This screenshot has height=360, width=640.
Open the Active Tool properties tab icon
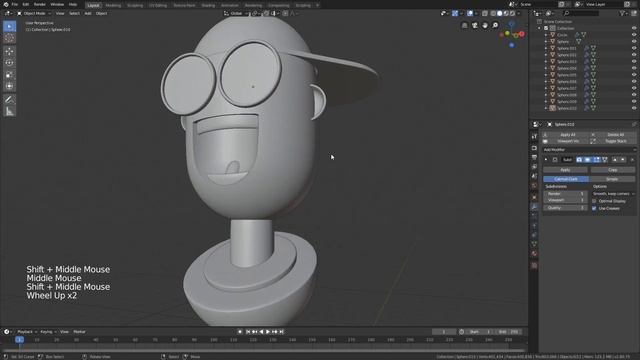click(x=534, y=136)
